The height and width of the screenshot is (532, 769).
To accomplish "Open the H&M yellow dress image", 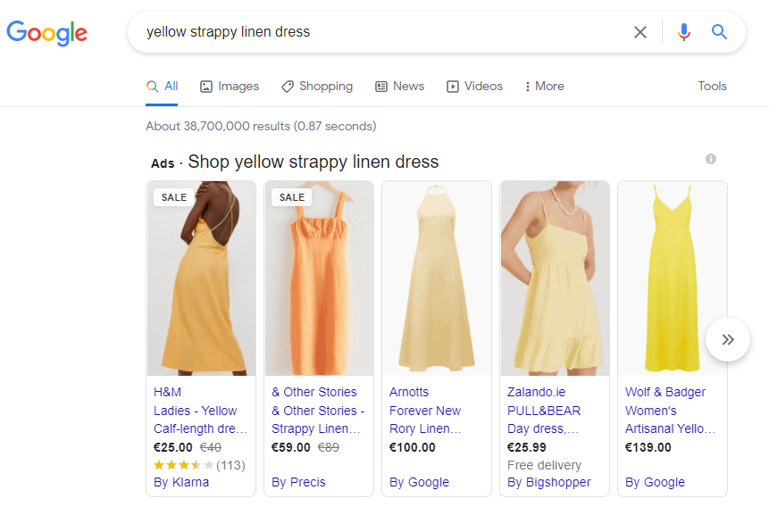I will click(x=201, y=278).
